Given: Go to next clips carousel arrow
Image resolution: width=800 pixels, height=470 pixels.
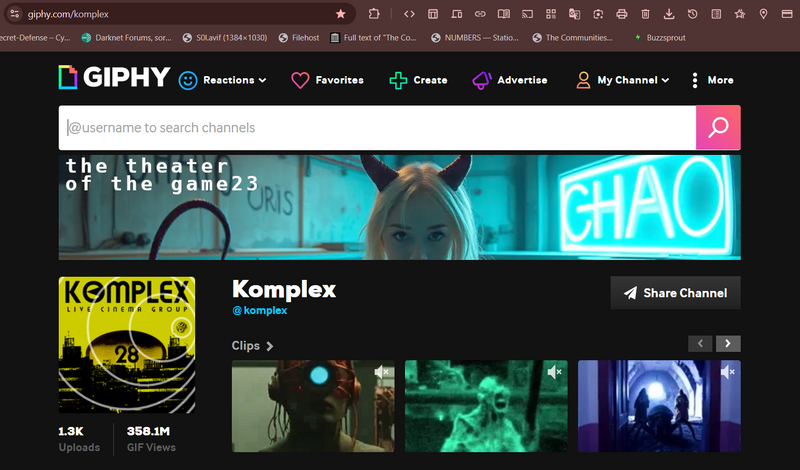Looking at the screenshot, I should pos(728,343).
